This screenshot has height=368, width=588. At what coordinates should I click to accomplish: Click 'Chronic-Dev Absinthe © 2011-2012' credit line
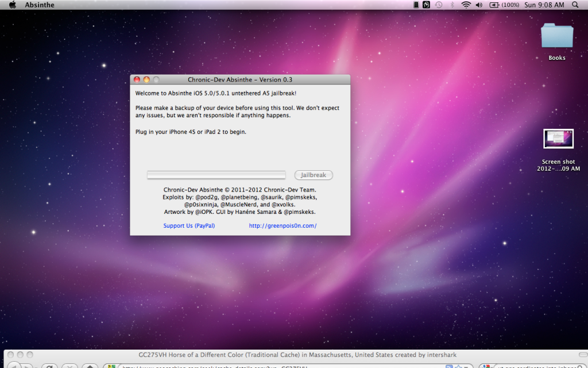[x=239, y=190]
